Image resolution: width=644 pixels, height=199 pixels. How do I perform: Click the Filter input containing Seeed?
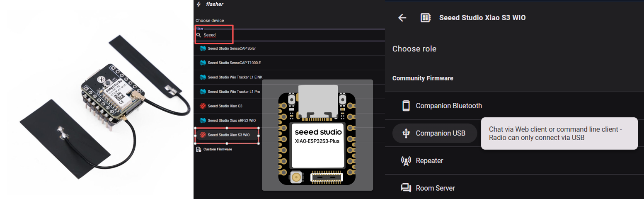290,35
